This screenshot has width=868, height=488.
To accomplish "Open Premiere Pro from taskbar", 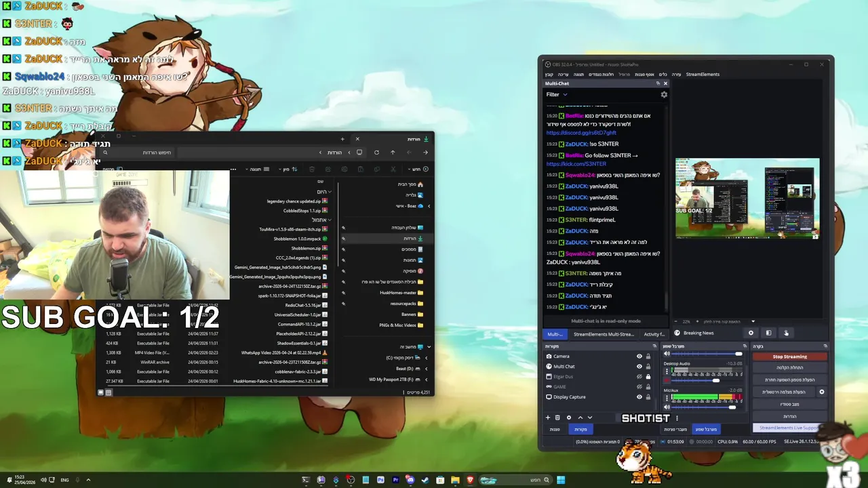I will [x=396, y=480].
